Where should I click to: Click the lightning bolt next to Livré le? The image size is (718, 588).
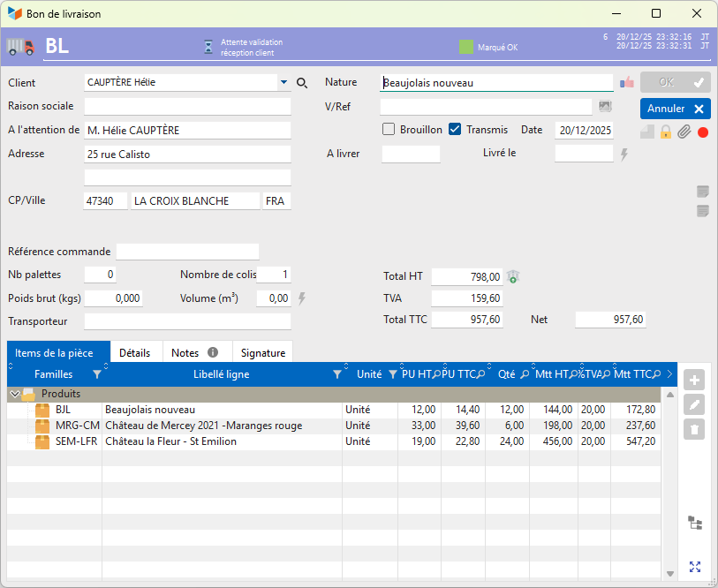click(624, 155)
